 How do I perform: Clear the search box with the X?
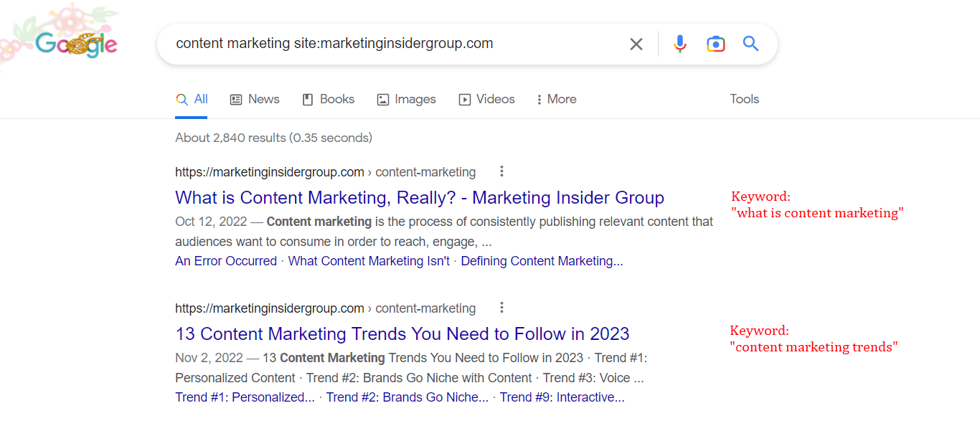pos(636,44)
